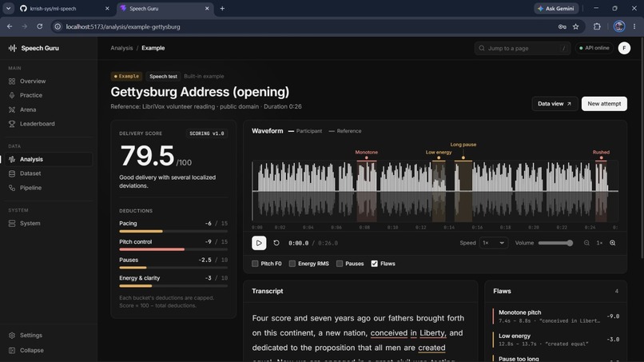Click the Analysis breadcrumb link
This screenshot has width=644, height=362.
tap(121, 48)
